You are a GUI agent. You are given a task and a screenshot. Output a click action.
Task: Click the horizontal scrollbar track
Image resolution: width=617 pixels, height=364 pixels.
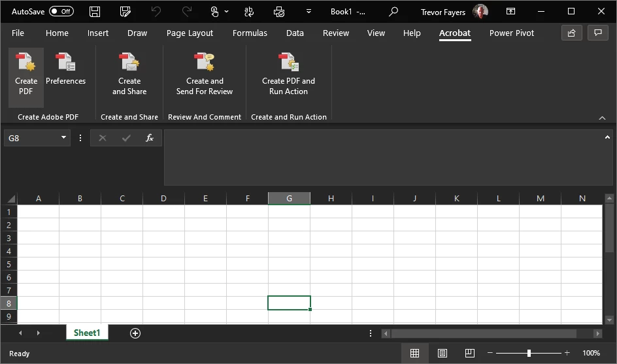(x=484, y=333)
